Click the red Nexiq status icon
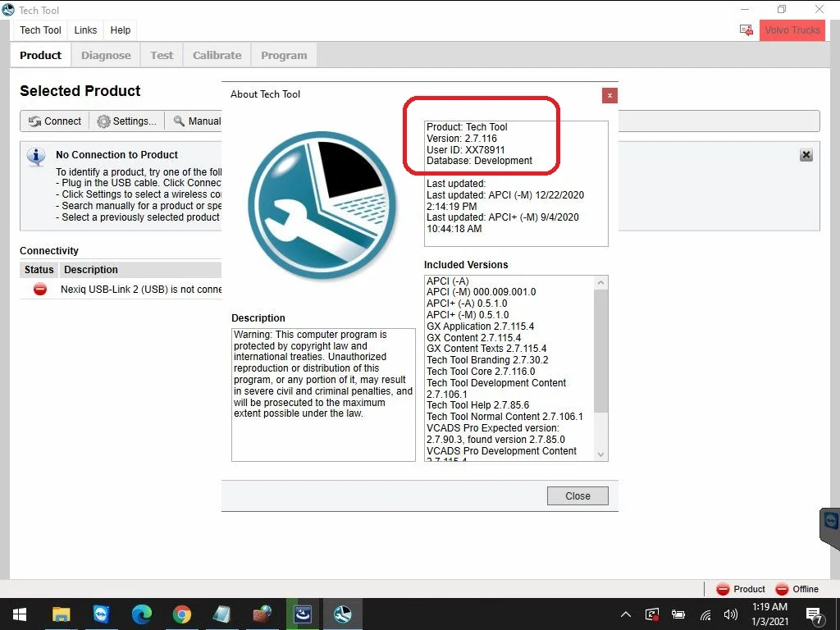Viewport: 840px width, 630px height. [39, 290]
